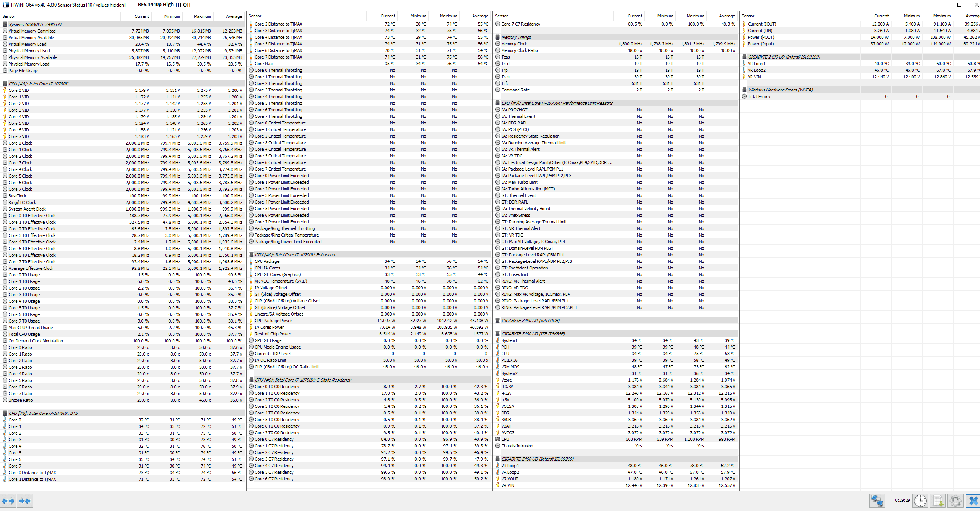980x511 pixels.
Task: Select PCIEX16 temperature row
Action: click(616, 360)
